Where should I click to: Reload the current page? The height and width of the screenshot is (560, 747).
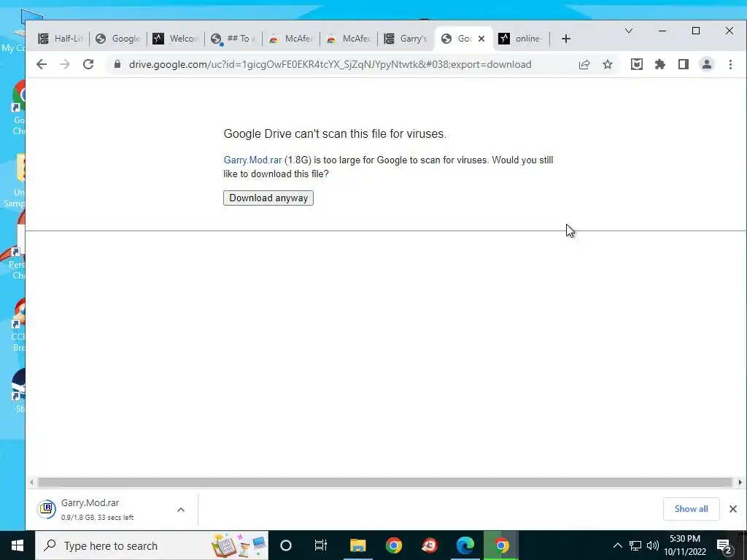[x=88, y=64]
